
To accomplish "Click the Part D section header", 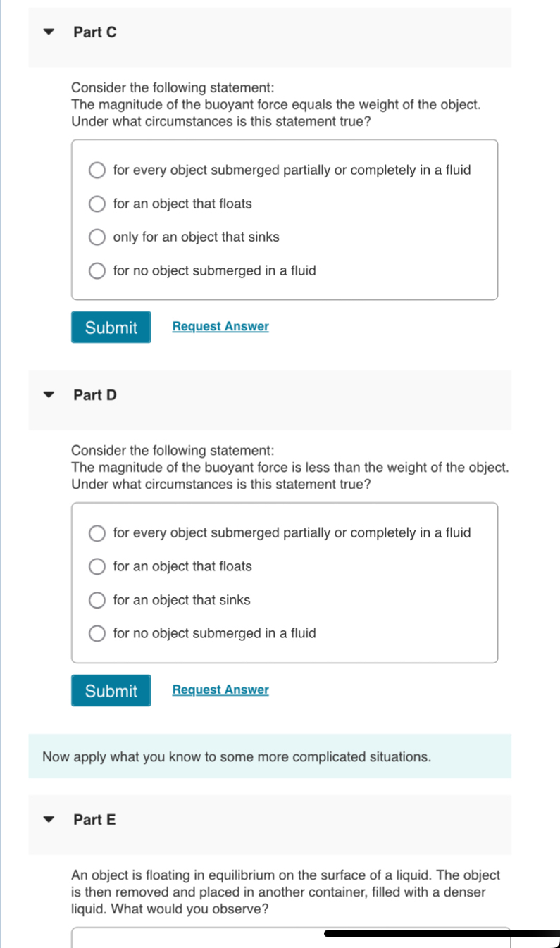I will coord(94,394).
